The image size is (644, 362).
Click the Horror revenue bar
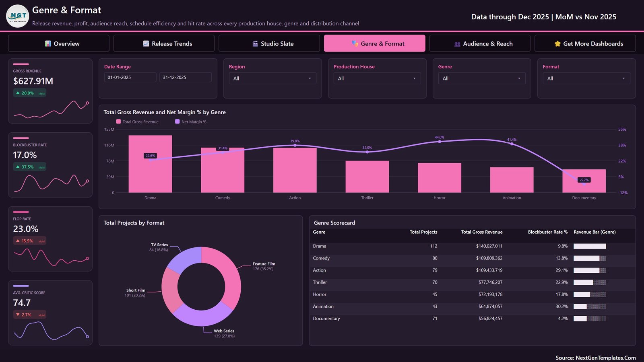tap(440, 178)
